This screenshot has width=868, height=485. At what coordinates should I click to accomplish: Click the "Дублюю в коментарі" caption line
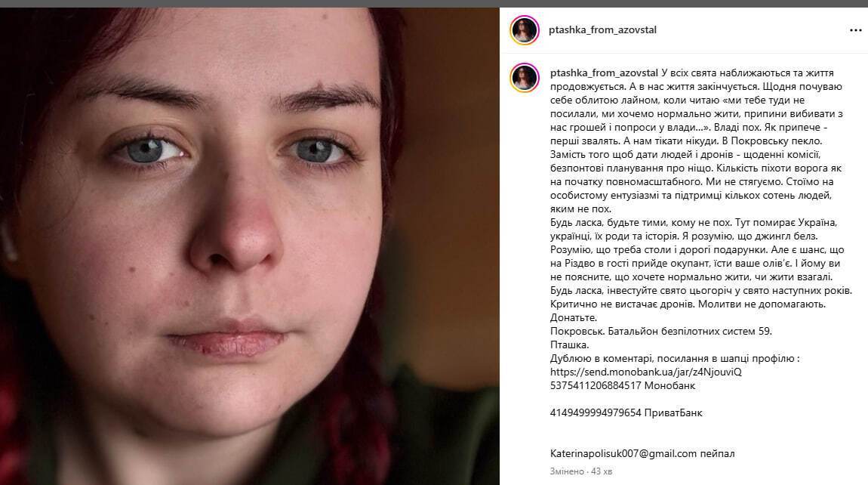(x=675, y=358)
